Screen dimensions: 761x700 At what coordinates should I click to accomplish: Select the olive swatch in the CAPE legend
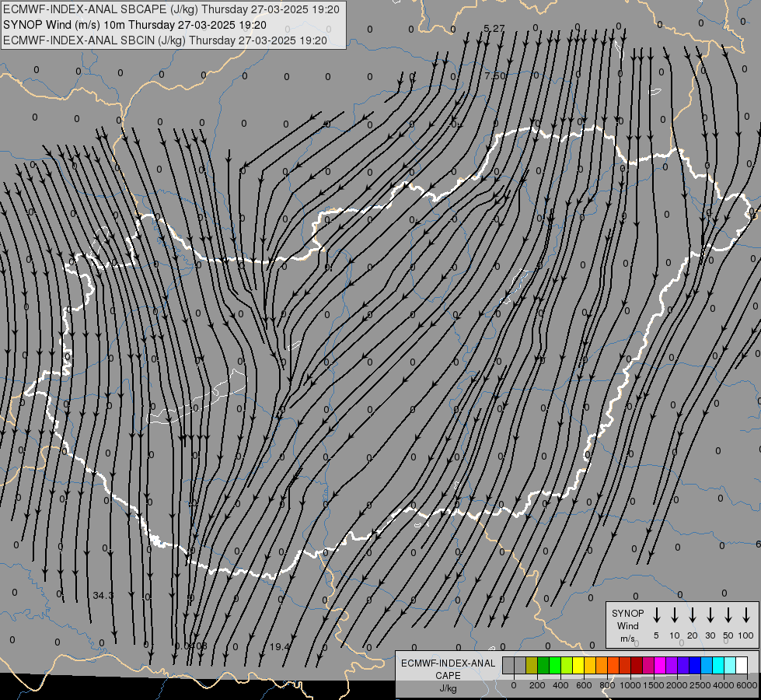532,665
